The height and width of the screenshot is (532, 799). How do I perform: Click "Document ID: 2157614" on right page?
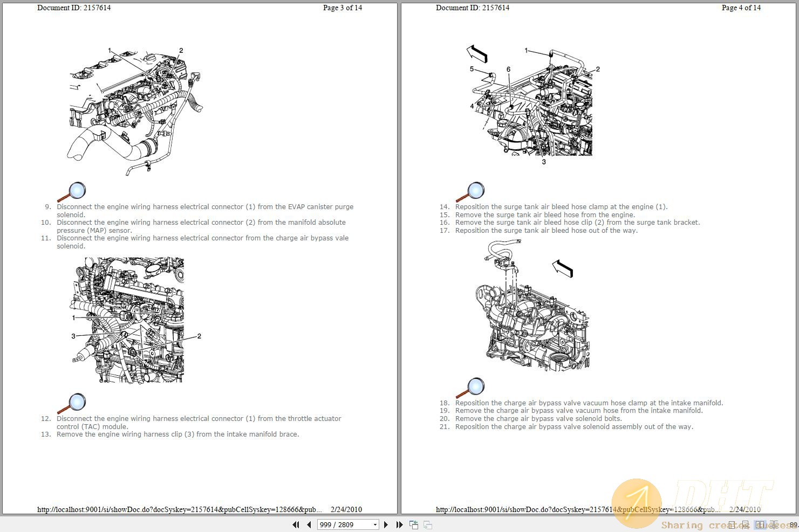pos(473,8)
